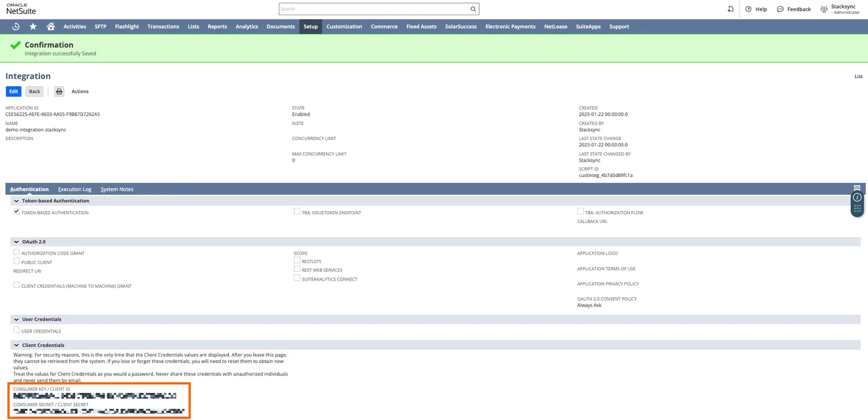Open the Help question mark icon
This screenshot has height=420, width=868.
coord(748,9)
